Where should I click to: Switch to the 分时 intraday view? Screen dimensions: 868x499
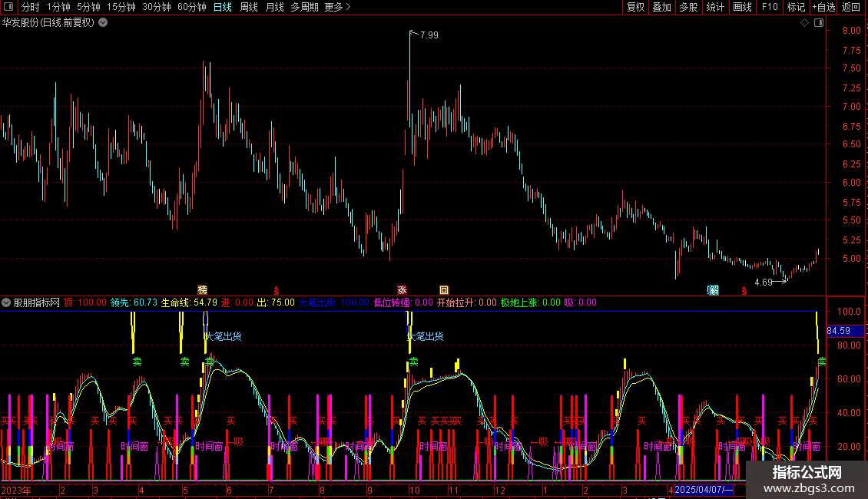click(x=30, y=8)
